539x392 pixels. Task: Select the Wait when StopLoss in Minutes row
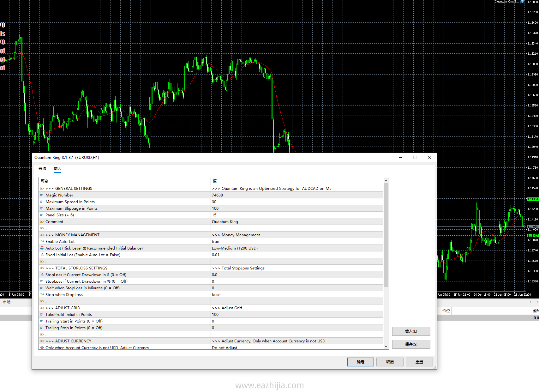coord(211,288)
